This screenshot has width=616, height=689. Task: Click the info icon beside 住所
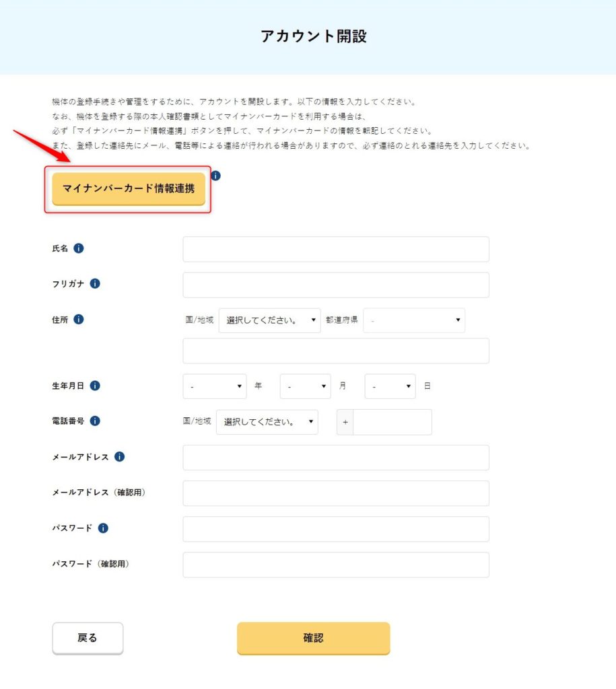pyautogui.click(x=79, y=320)
